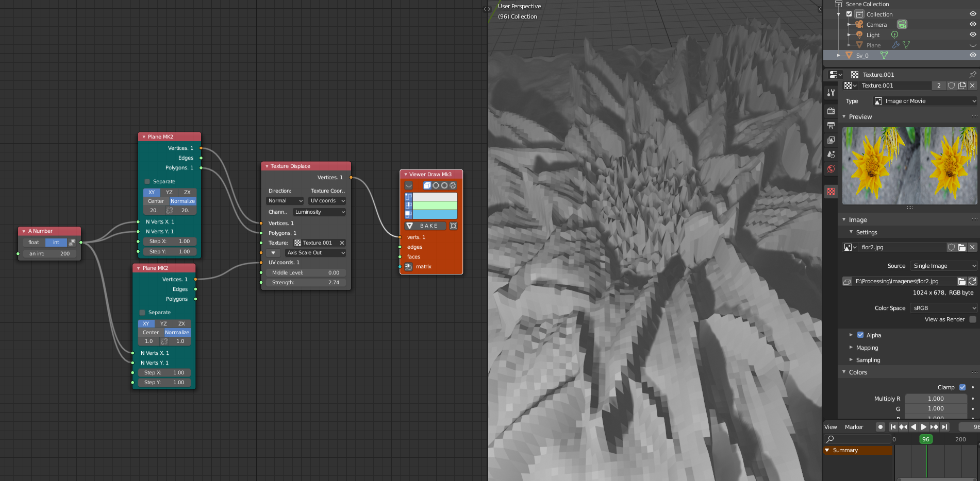Screen dimensions: 980x481
Task: Open the Tool properties tab icon
Action: tap(830, 93)
